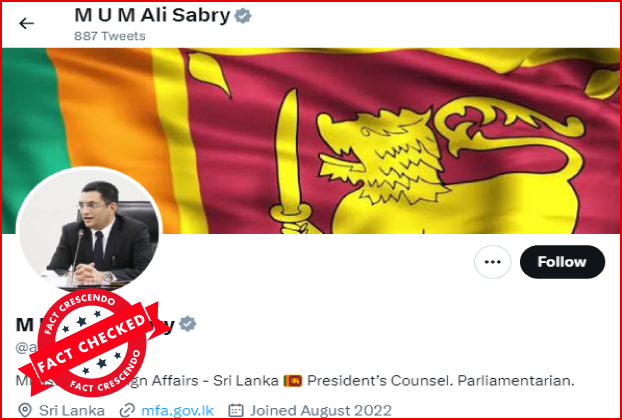The image size is (622, 420).
Task: Click the Sri Lanka flag emoji in bio
Action: 293,381
